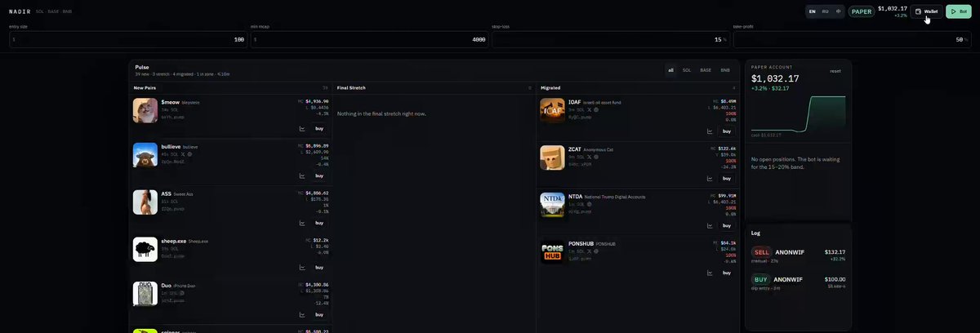
Task: Buy the Duo token
Action: [x=319, y=314]
